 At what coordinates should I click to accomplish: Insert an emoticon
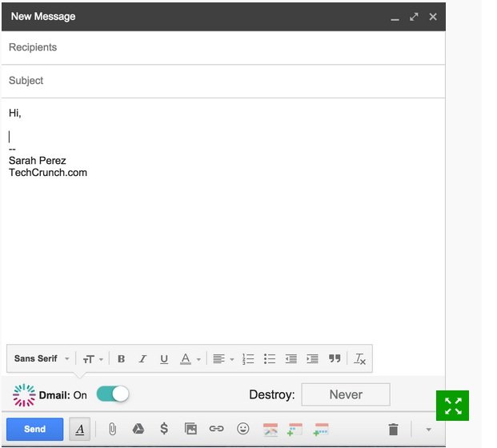tap(242, 429)
